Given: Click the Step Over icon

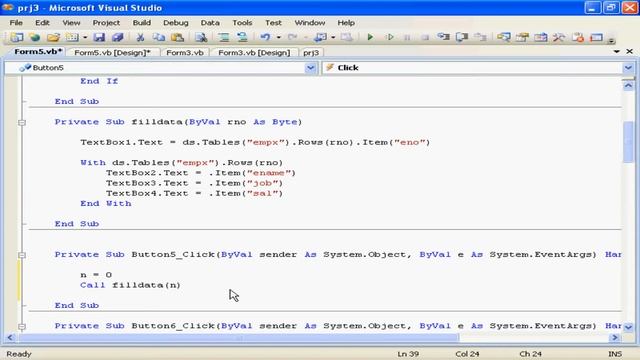Looking at the screenshot, I should (462, 38).
